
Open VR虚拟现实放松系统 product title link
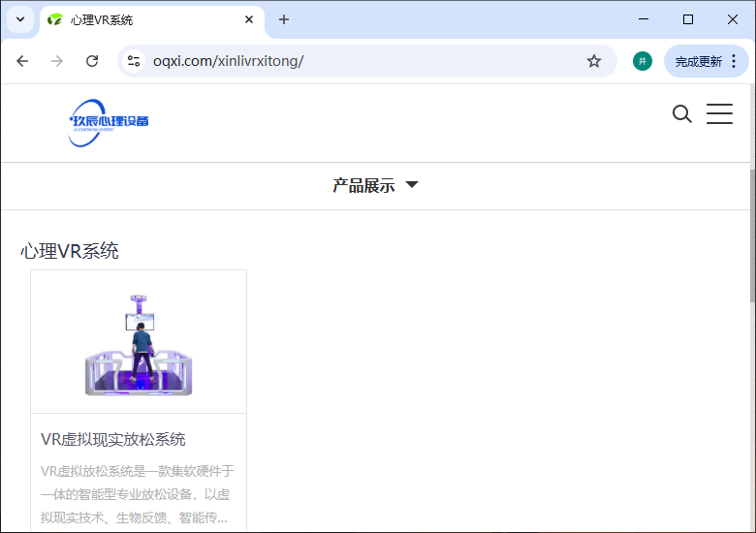click(112, 440)
